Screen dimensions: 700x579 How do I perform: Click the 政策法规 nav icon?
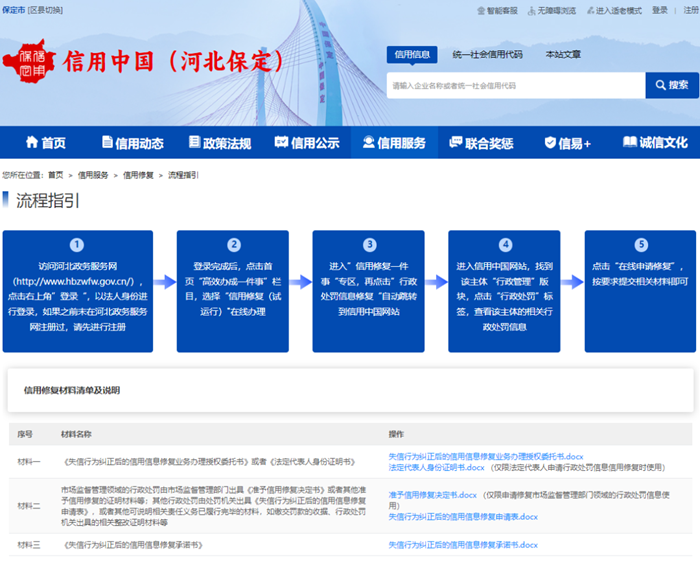(x=194, y=143)
